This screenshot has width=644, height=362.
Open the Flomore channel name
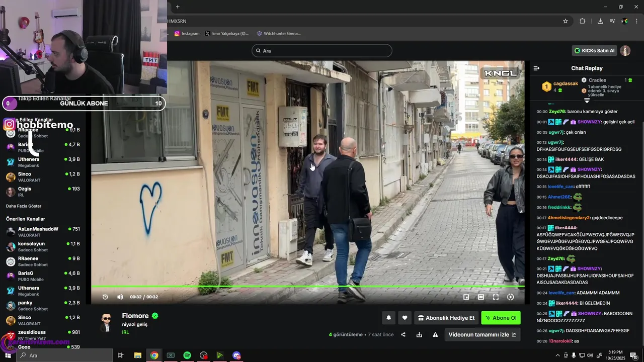[135, 316]
